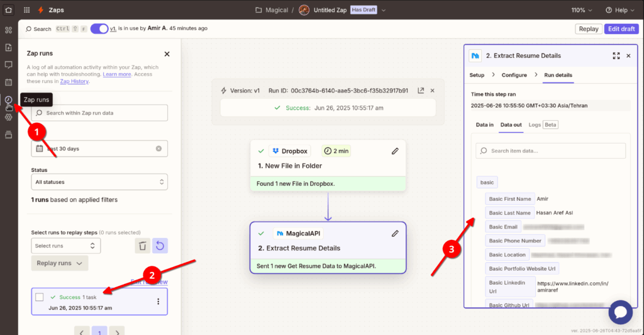Close the run version banner
The width and height of the screenshot is (644, 335).
pyautogui.click(x=433, y=91)
